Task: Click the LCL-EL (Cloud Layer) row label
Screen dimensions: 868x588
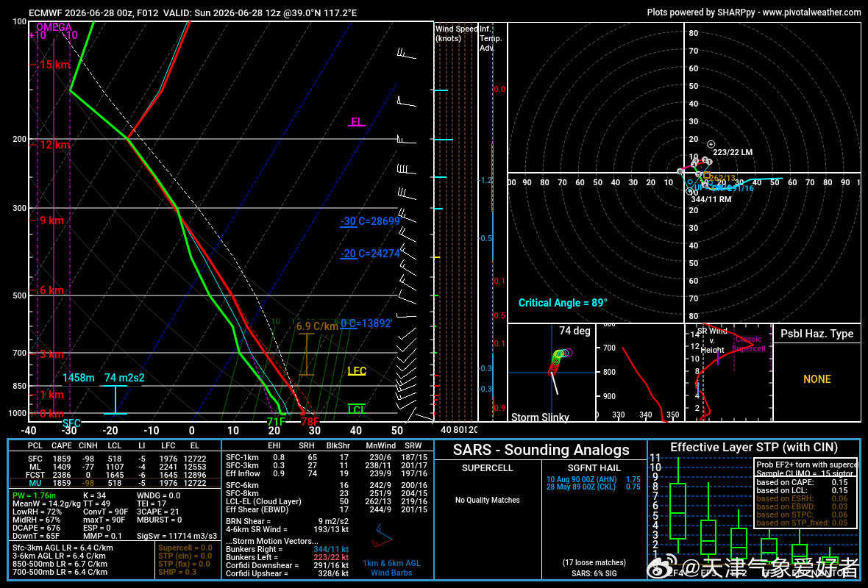Action: click(263, 501)
